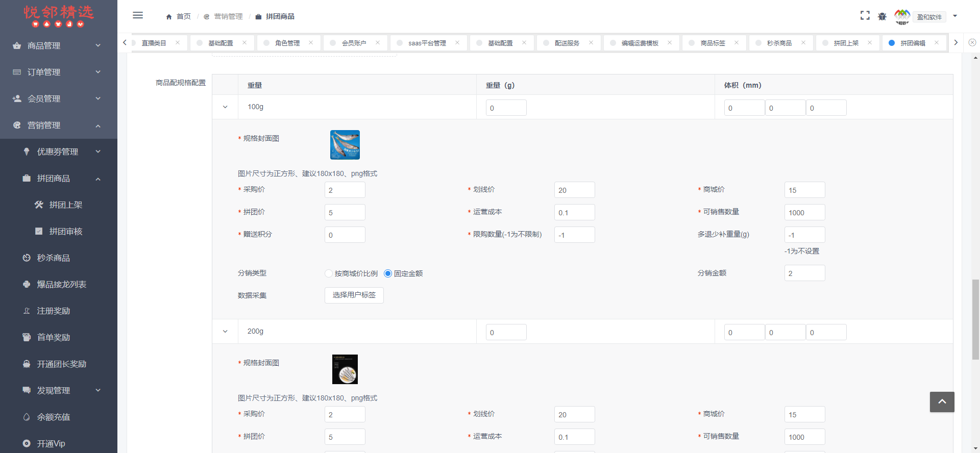Click the page vertical scrollbar thumb

[975, 319]
